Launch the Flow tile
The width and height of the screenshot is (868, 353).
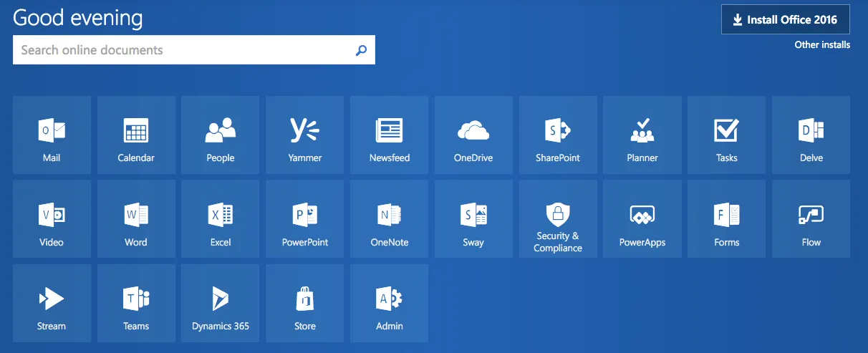pos(811,219)
